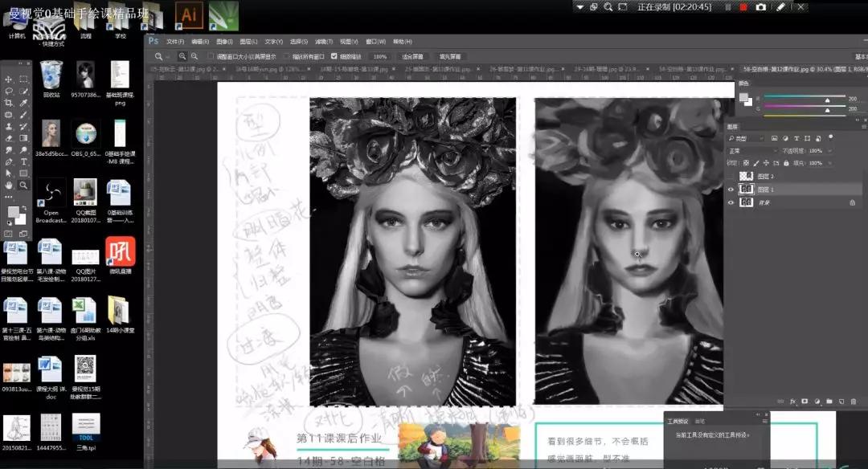Click the 填充屏幕 button
The image size is (868, 469).
449,57
